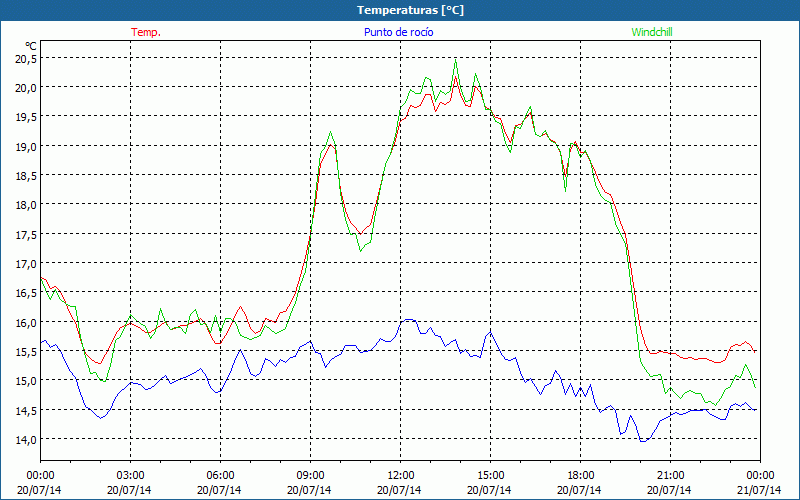Viewport: 800px width, 500px height.
Task: Click the '21:00' x-axis time label
Action: coord(670,475)
